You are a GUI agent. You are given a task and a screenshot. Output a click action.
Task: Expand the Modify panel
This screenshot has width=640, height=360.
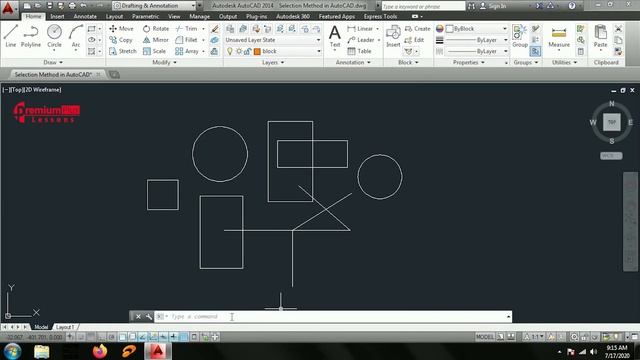(164, 62)
